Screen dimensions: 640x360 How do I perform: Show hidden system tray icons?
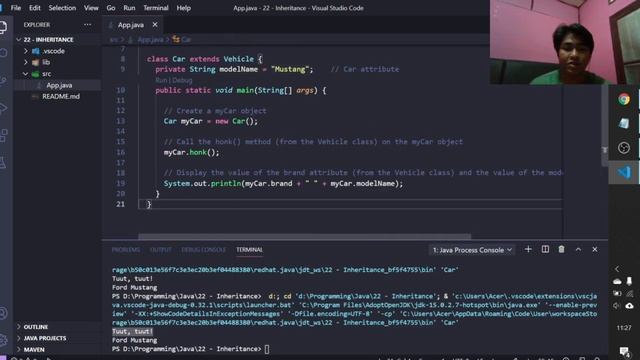click(x=617, y=269)
